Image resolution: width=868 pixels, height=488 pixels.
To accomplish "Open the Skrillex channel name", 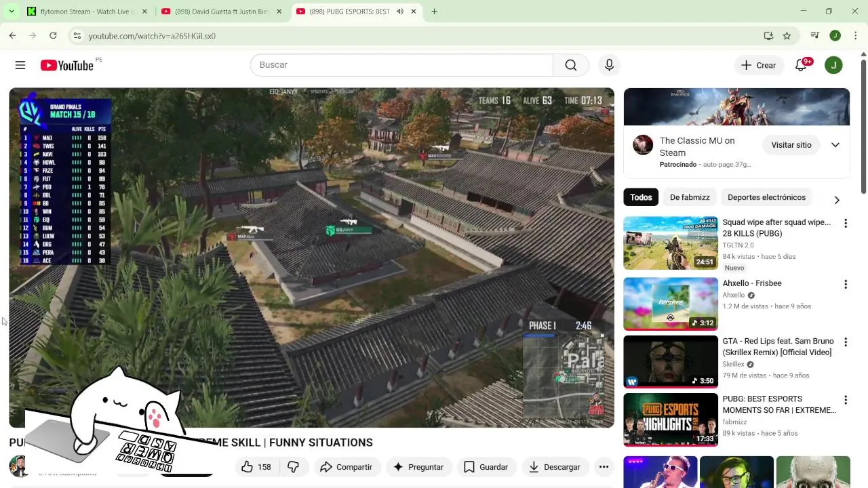I will point(734,365).
